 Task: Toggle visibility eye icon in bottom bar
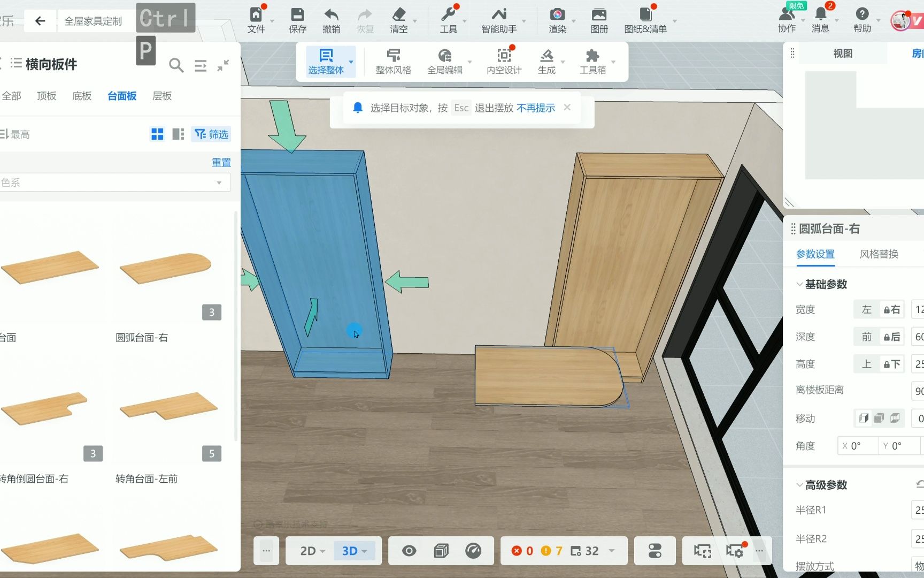point(409,551)
